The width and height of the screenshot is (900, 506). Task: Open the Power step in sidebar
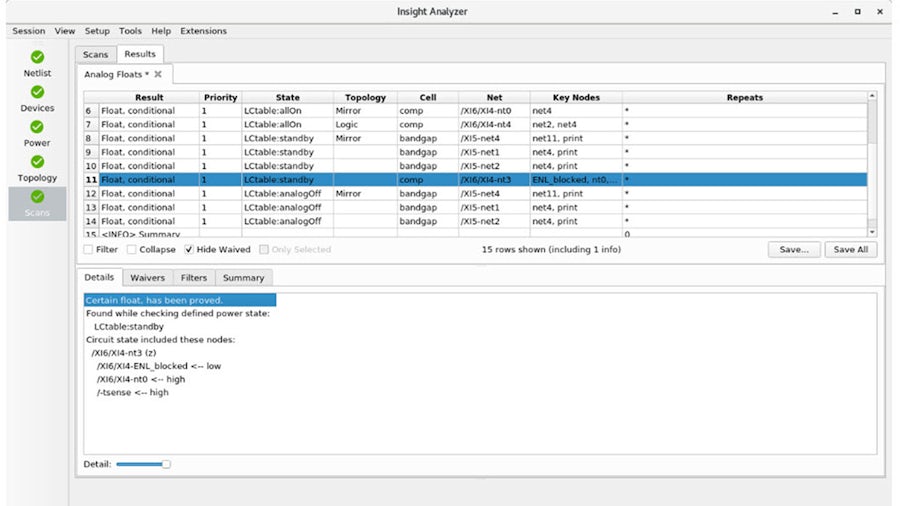37,127
